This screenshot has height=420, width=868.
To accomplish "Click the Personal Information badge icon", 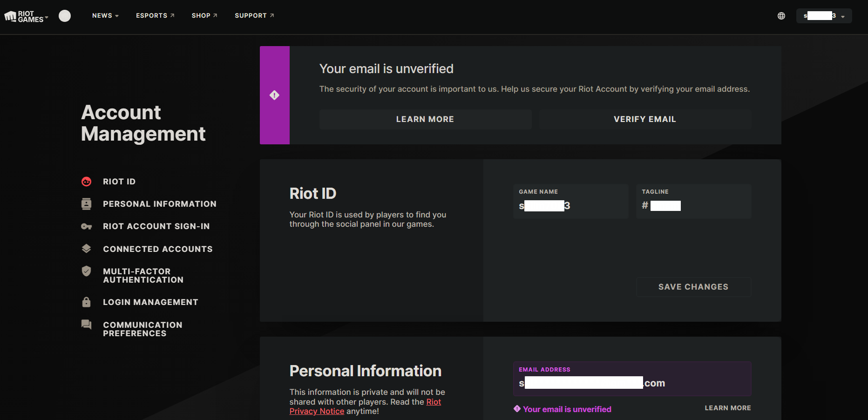I will pos(87,204).
